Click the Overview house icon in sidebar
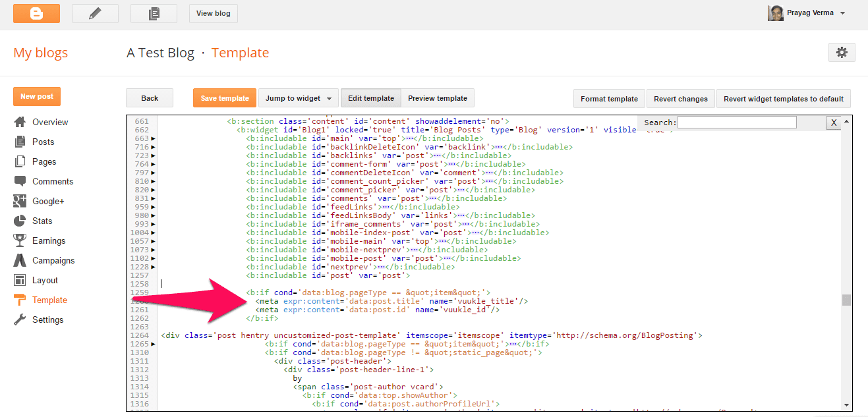 20,122
